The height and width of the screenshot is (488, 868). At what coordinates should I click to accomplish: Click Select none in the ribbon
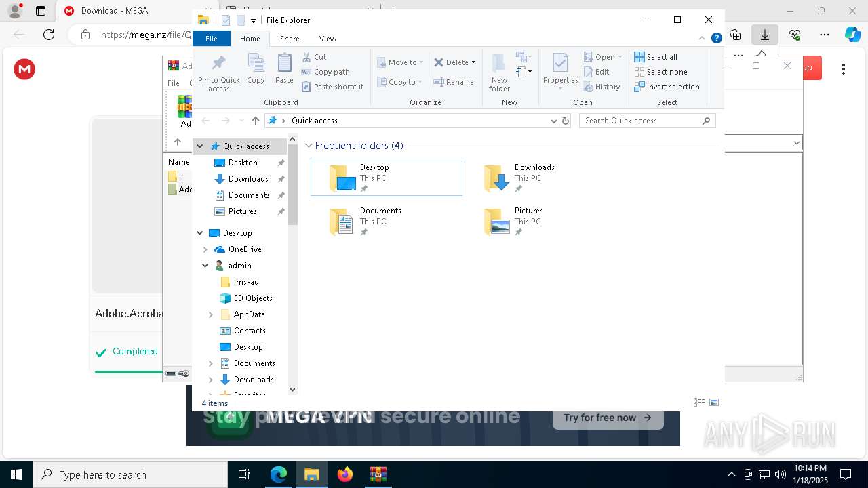click(x=660, y=72)
